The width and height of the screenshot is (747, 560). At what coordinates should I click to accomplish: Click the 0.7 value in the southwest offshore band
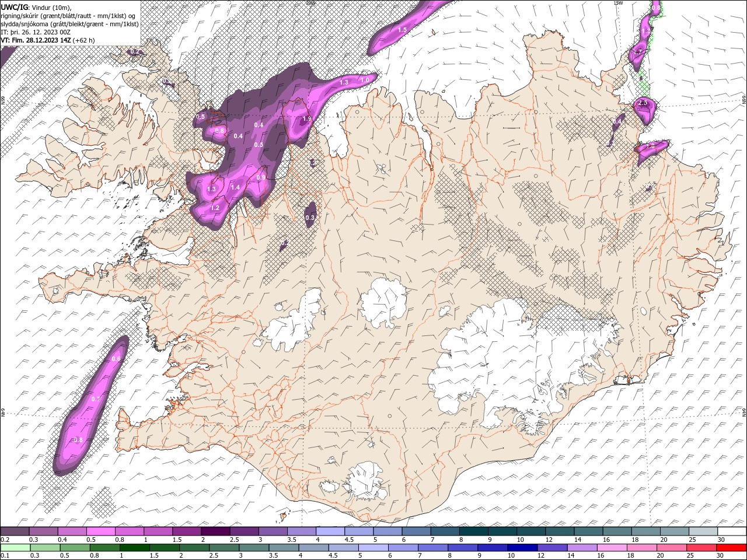coord(96,399)
